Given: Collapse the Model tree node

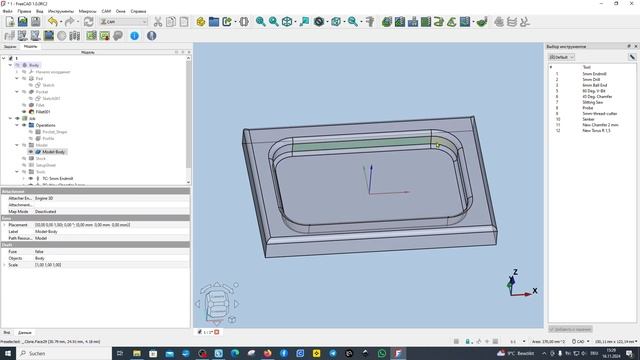Looking at the screenshot, I should [17, 145].
